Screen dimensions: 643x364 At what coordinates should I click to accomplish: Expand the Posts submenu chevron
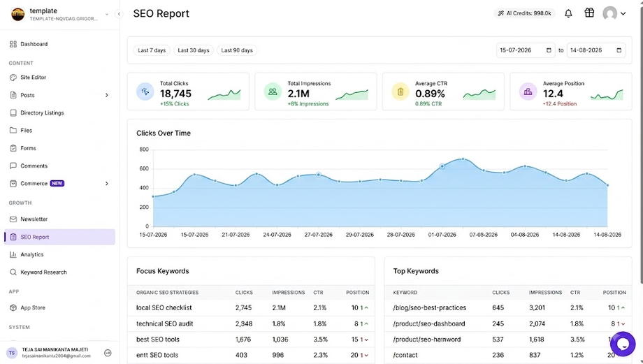[107, 95]
